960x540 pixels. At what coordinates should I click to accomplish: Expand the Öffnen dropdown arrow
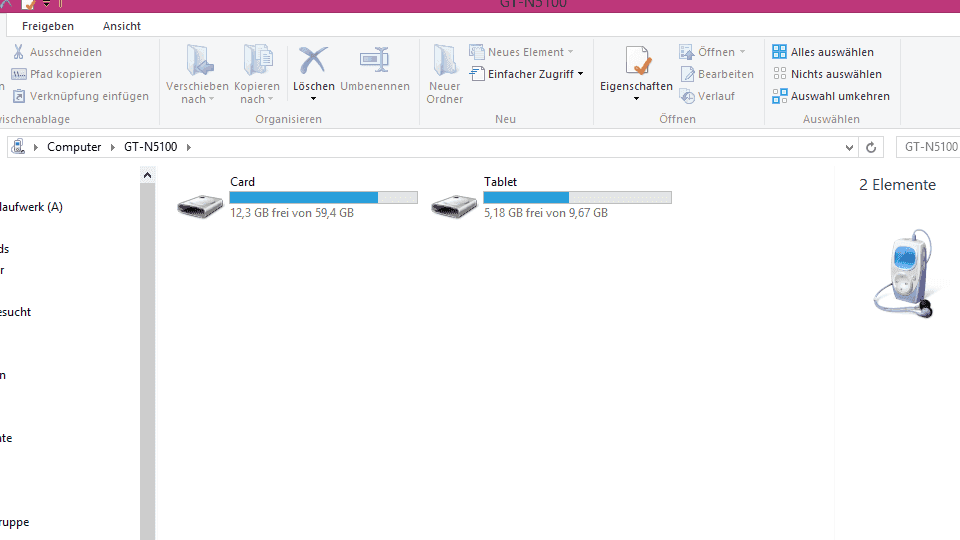tap(742, 52)
